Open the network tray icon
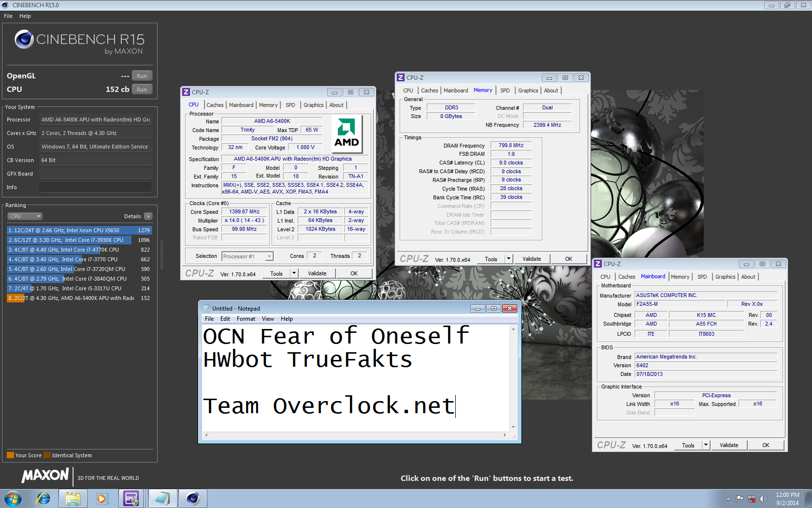 pos(752,499)
